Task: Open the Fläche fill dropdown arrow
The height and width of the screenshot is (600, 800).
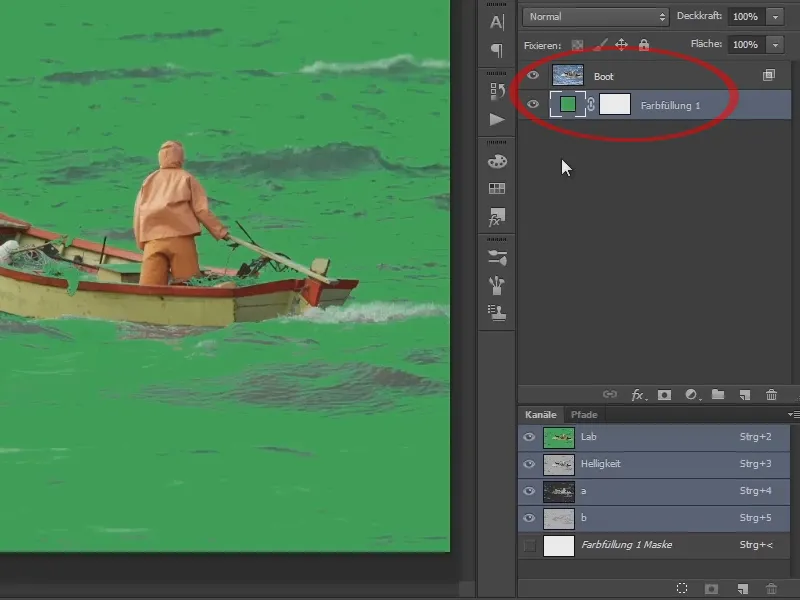Action: click(775, 45)
